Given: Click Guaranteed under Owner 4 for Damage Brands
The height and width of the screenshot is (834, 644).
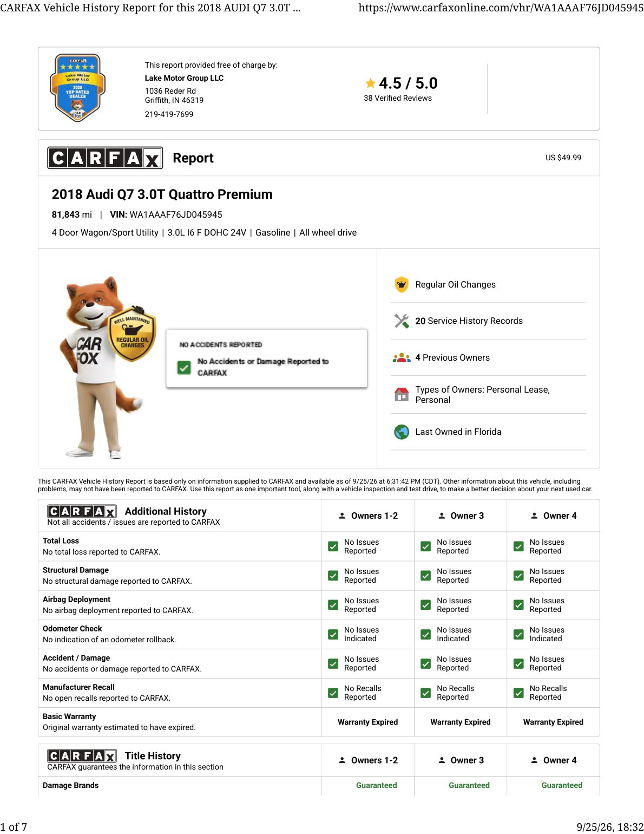Looking at the screenshot, I should coord(562,785).
